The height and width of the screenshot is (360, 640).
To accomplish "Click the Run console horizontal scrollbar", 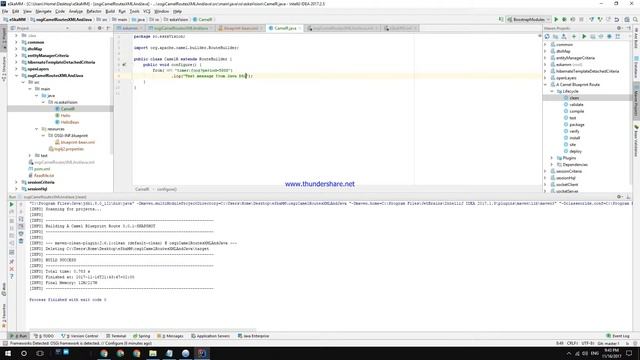I will coord(143,330).
